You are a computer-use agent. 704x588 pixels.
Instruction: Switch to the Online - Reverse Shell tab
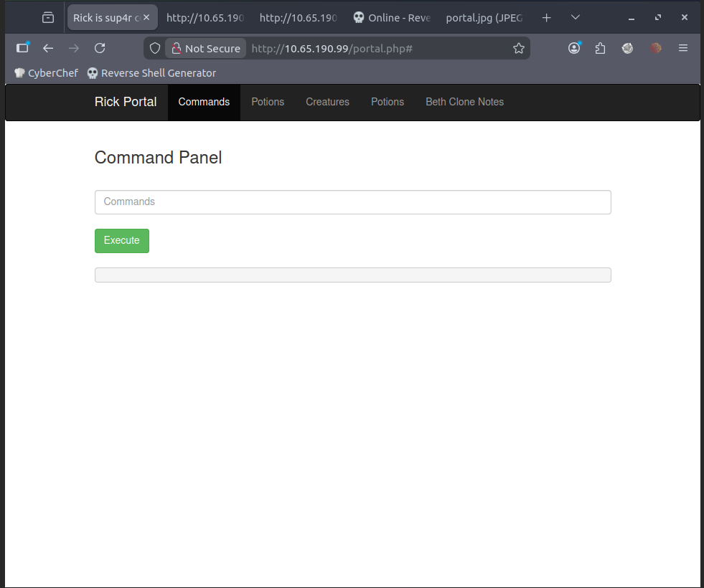[392, 17]
